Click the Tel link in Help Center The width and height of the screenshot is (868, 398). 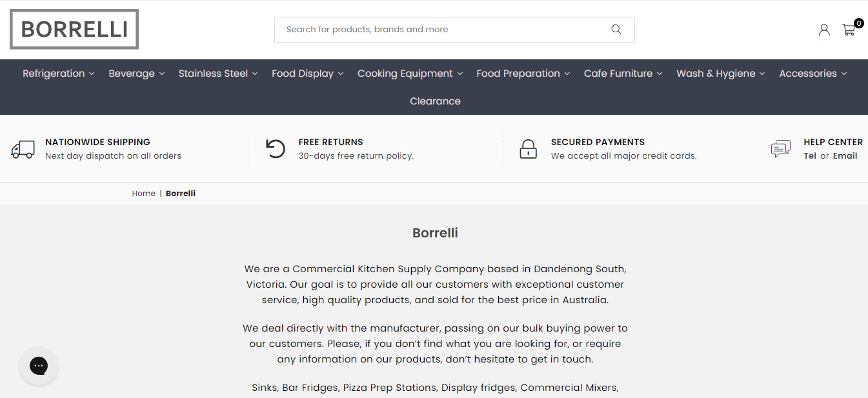(810, 156)
